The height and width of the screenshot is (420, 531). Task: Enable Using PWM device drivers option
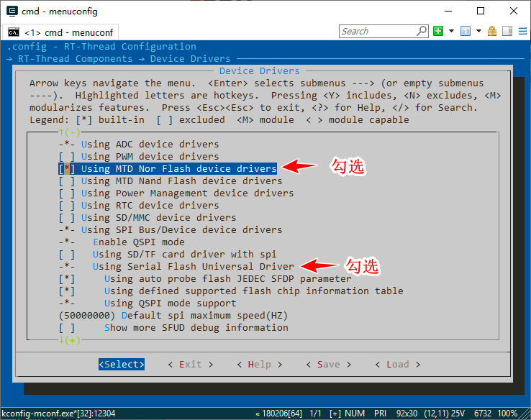[67, 156]
